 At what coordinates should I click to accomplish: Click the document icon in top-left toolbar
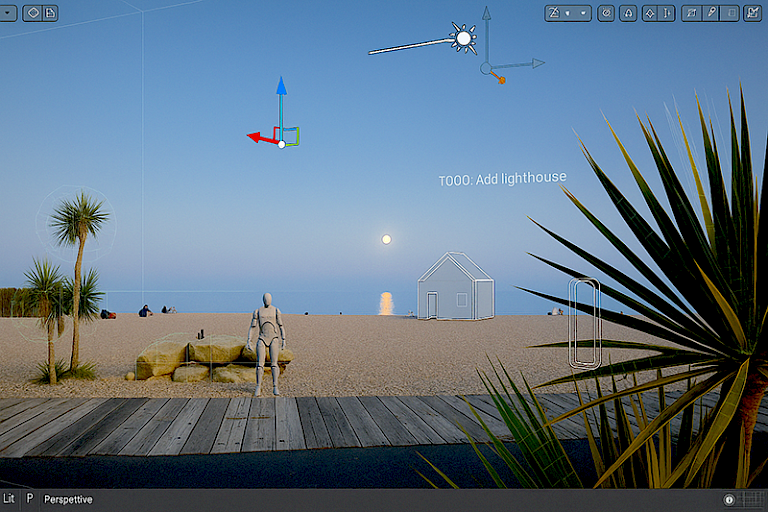click(x=49, y=13)
